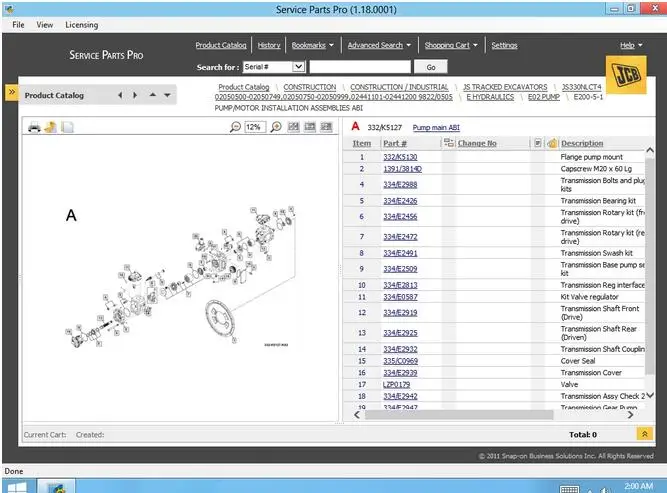
Task: Click the notes column icon in table header
Action: (538, 143)
